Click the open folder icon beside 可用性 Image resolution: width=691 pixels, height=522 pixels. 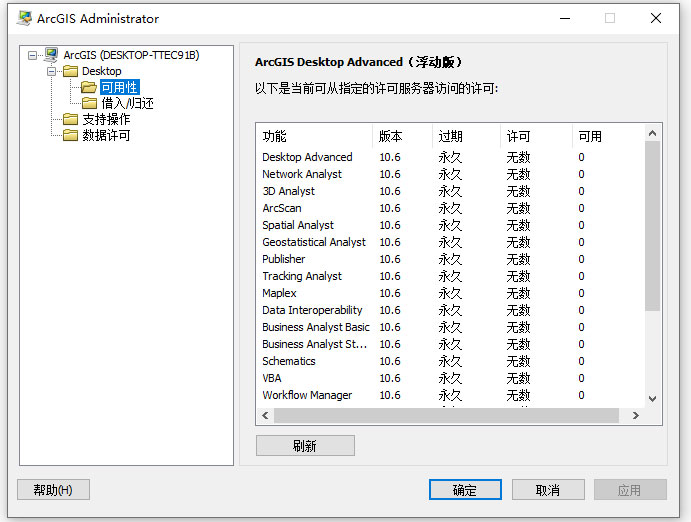tap(89, 87)
